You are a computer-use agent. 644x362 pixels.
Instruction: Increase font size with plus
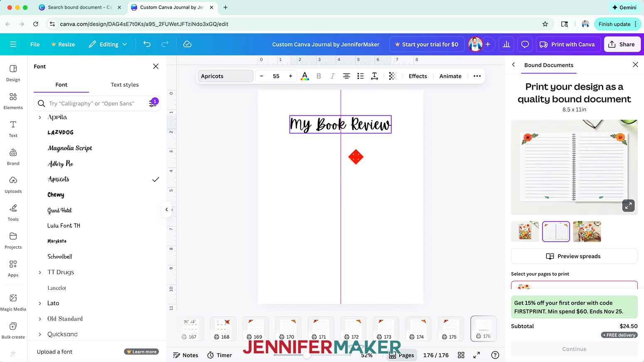(290, 76)
